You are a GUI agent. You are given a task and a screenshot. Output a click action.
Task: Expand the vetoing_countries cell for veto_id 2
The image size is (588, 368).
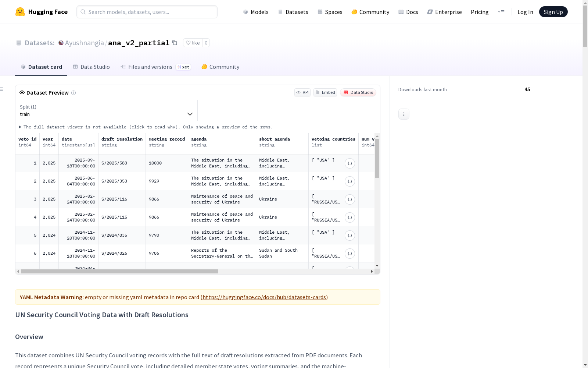pyautogui.click(x=350, y=181)
